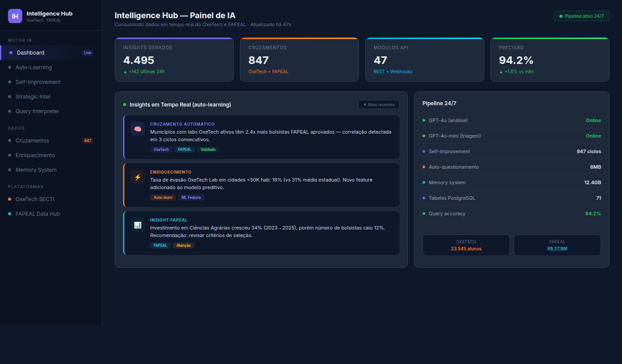Click the Cruzamentos 847 badge

click(x=88, y=140)
